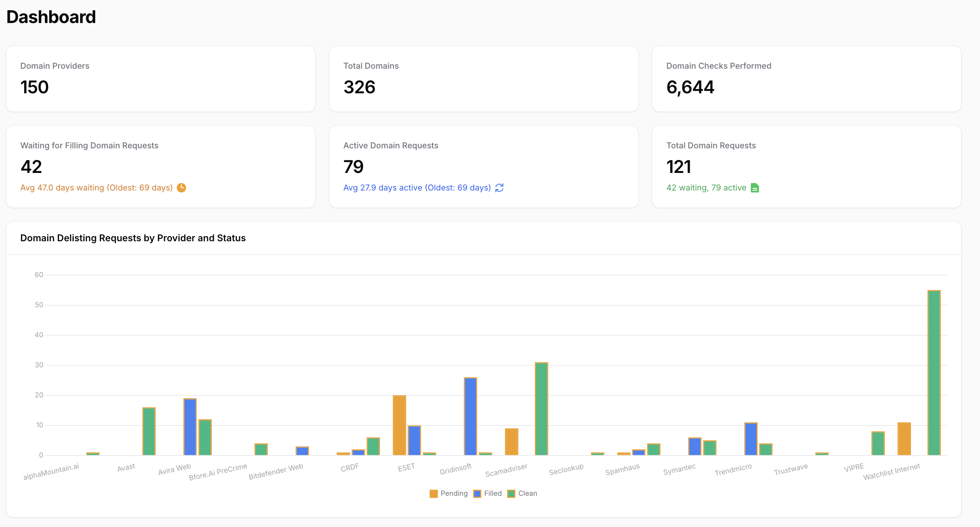Toggle the Clean legend swatch

[x=511, y=494]
